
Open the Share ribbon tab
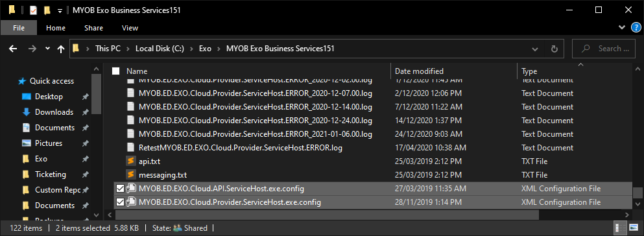point(93,28)
